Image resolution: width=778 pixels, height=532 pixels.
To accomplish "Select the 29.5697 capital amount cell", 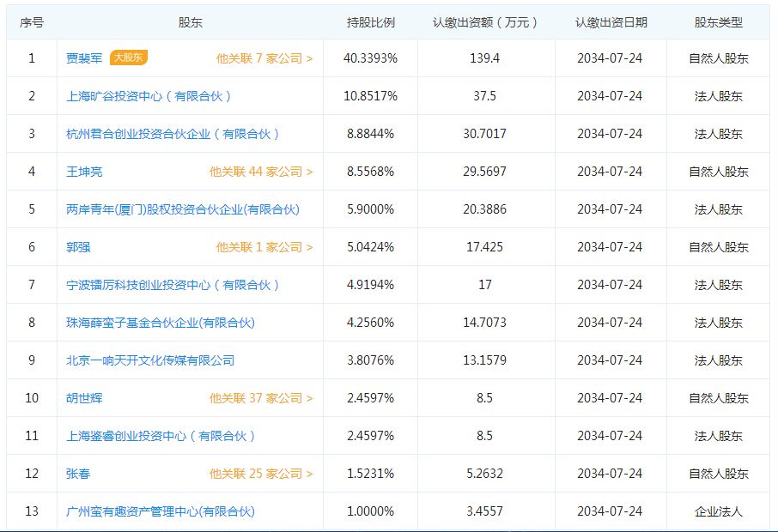I will [485, 172].
